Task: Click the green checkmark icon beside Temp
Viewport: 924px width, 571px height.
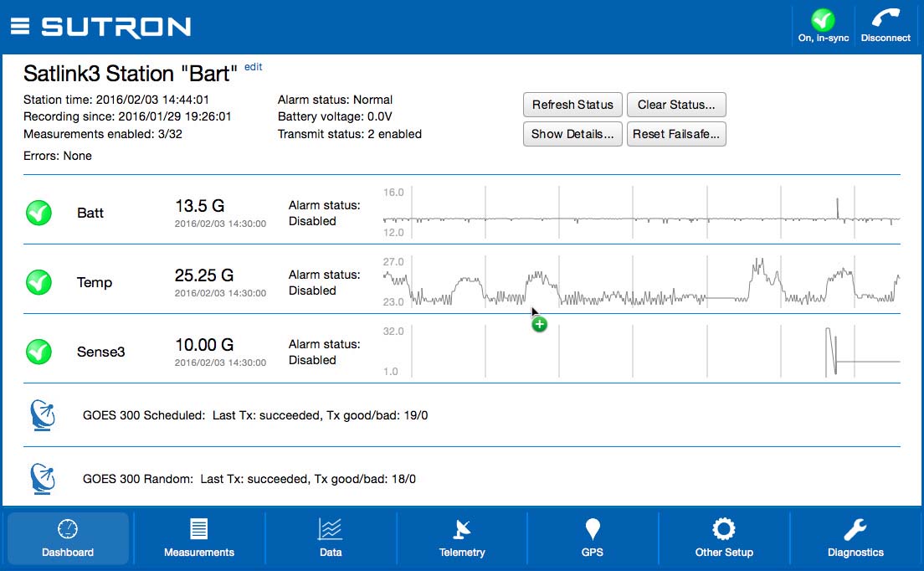Action: [38, 282]
